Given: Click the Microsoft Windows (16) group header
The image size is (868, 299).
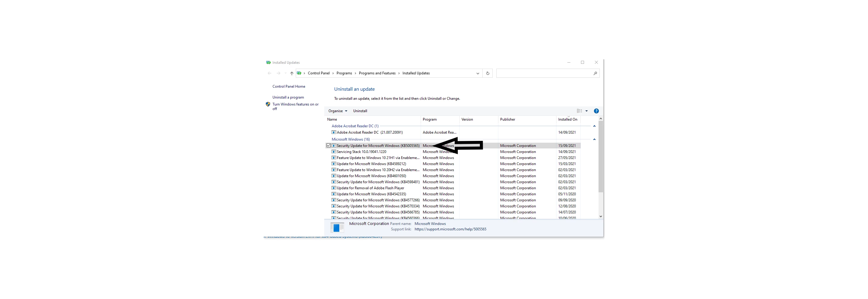Looking at the screenshot, I should (x=351, y=139).
